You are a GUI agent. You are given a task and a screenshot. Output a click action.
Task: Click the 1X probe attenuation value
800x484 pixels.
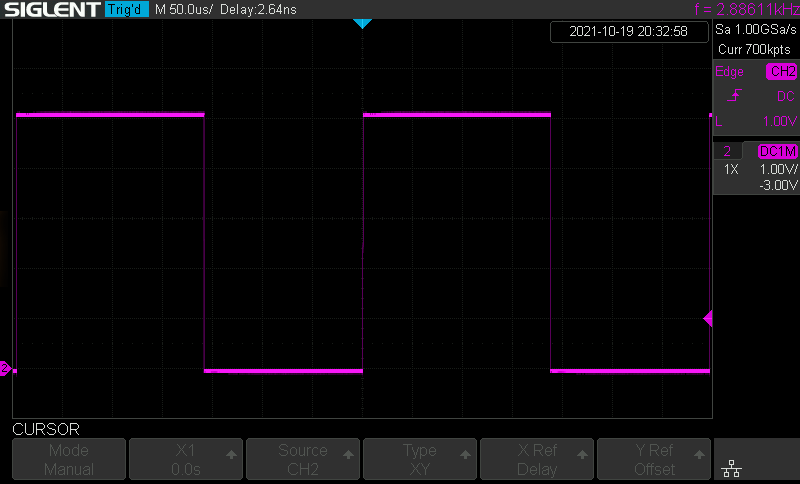point(731,169)
